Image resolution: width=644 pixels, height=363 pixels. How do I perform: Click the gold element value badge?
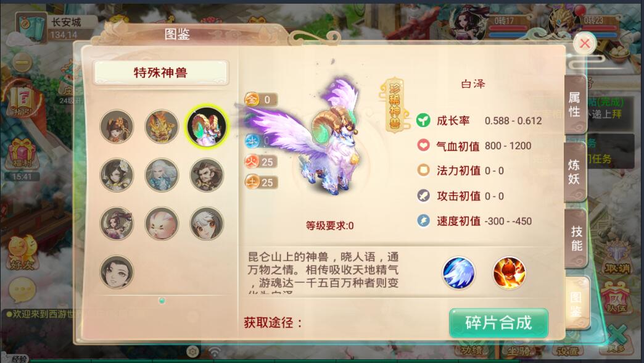click(x=261, y=99)
